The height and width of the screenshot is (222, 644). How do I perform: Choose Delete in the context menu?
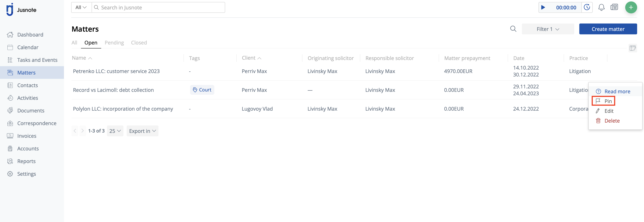click(615, 121)
